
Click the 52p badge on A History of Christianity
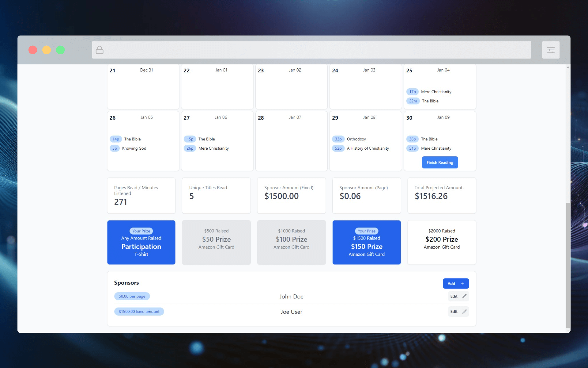click(x=338, y=148)
